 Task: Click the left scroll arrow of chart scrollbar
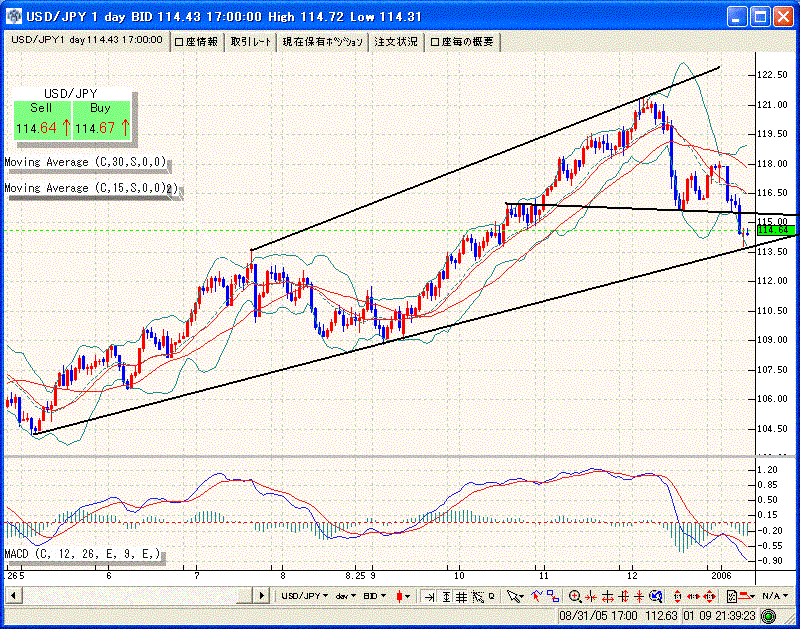(13, 595)
